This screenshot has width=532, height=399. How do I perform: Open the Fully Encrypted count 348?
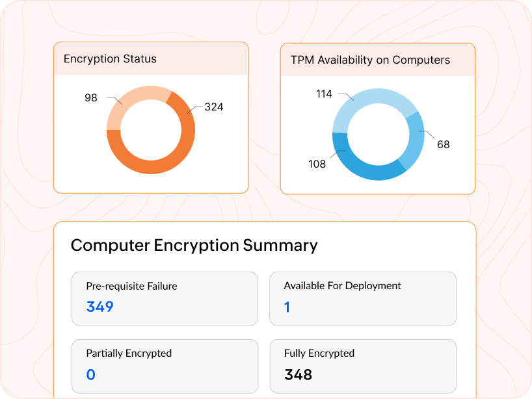(x=298, y=374)
